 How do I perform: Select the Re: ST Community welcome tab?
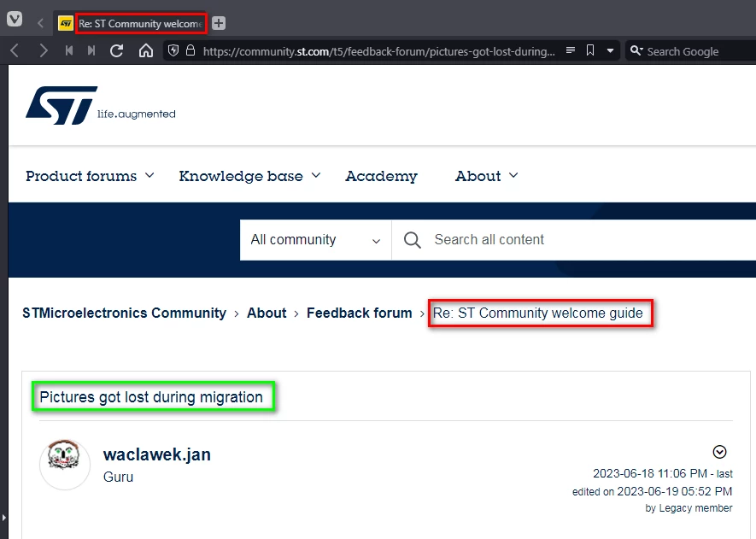tap(131, 23)
